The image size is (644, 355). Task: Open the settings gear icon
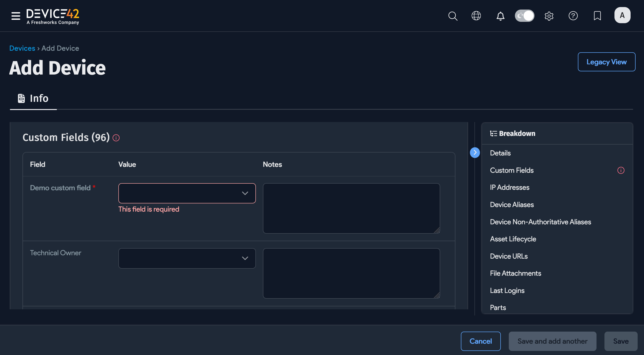(x=549, y=16)
